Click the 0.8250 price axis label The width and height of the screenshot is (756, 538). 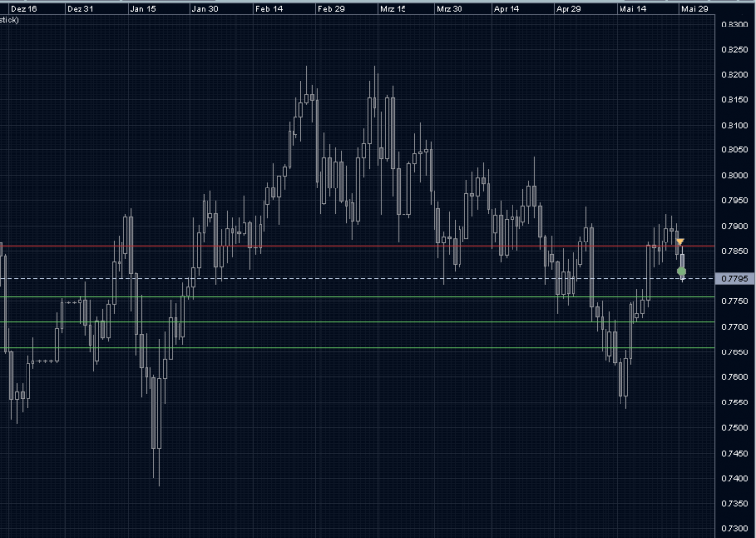click(x=734, y=50)
